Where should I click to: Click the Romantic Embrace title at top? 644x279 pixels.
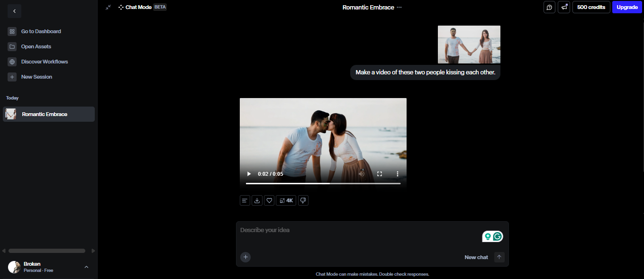coord(368,7)
